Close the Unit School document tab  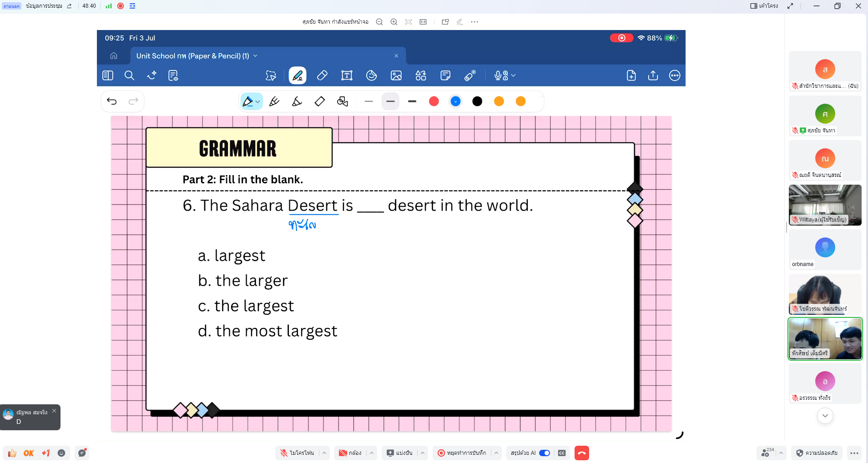coord(396,56)
